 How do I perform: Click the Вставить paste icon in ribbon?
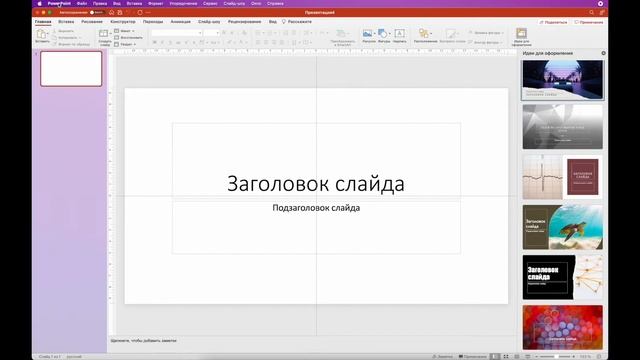tap(42, 34)
